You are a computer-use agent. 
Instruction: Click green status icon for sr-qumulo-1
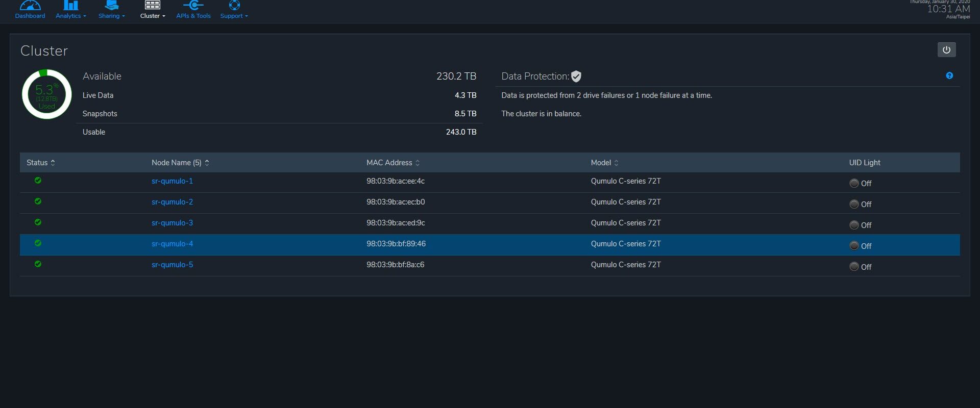click(x=38, y=181)
